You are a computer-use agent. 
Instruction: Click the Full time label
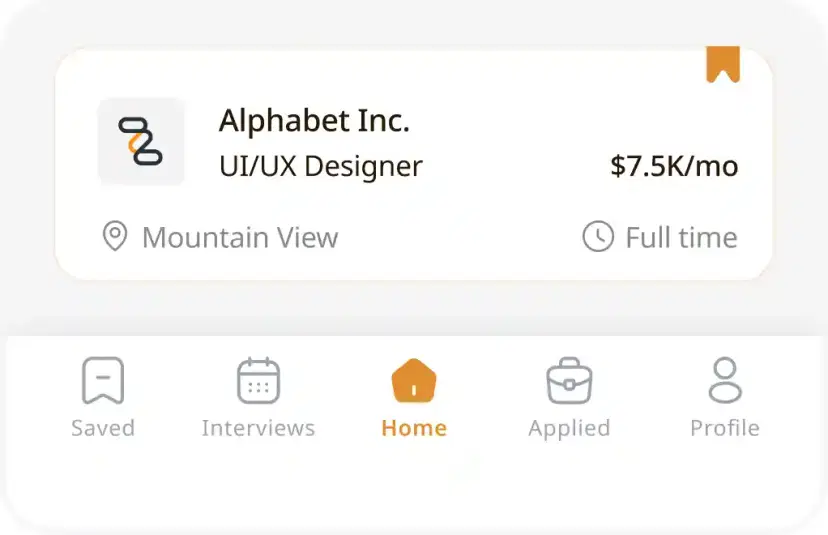point(681,238)
